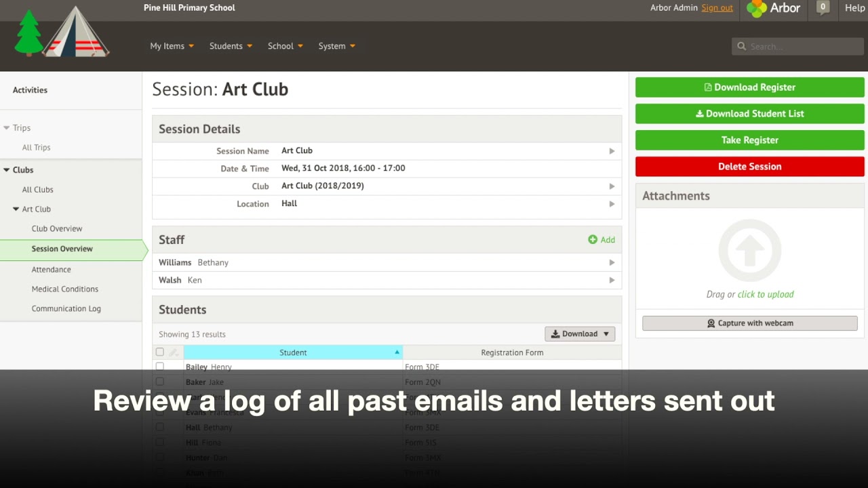
Task: Click the Add staff link
Action: pos(608,240)
